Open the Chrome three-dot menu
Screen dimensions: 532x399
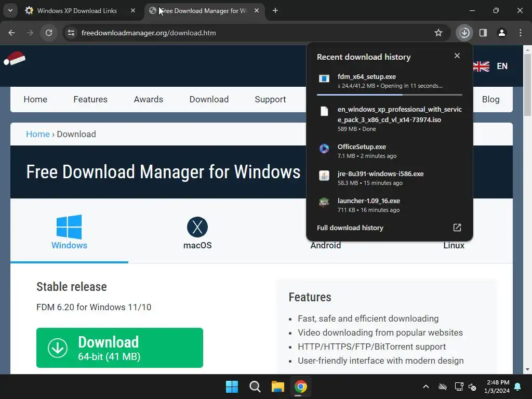click(521, 33)
